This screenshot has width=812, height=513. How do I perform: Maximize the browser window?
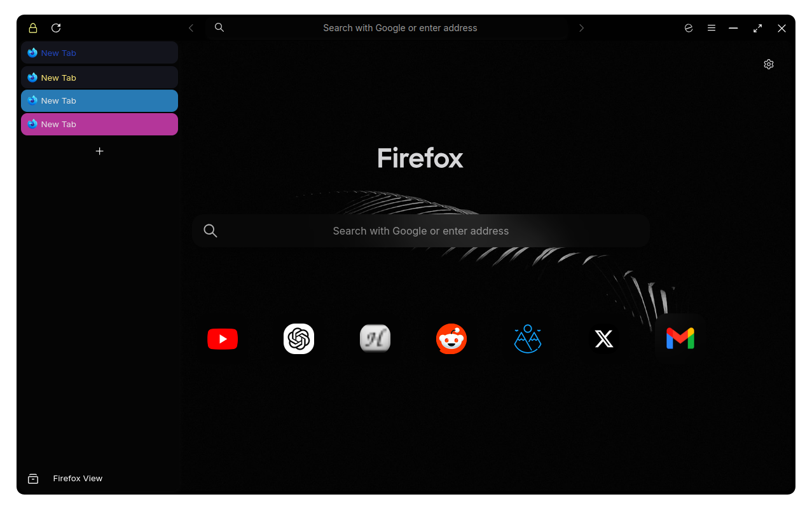point(757,28)
